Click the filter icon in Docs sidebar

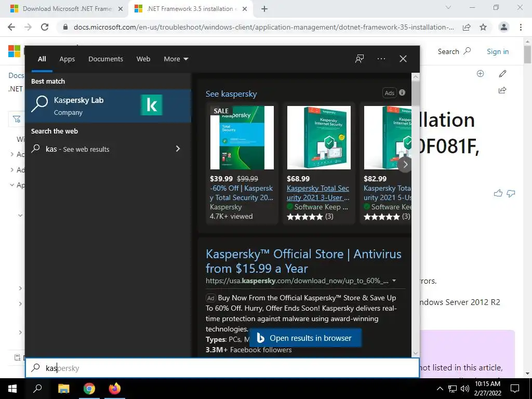pyautogui.click(x=16, y=119)
